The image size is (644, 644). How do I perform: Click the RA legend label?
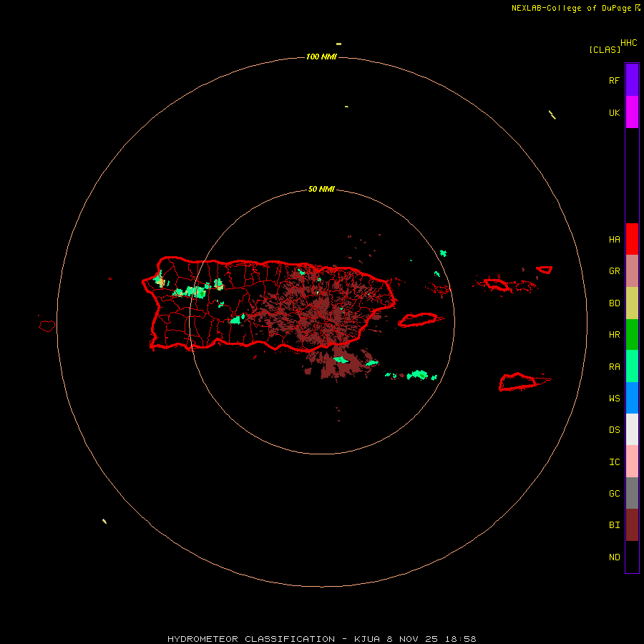(x=614, y=367)
